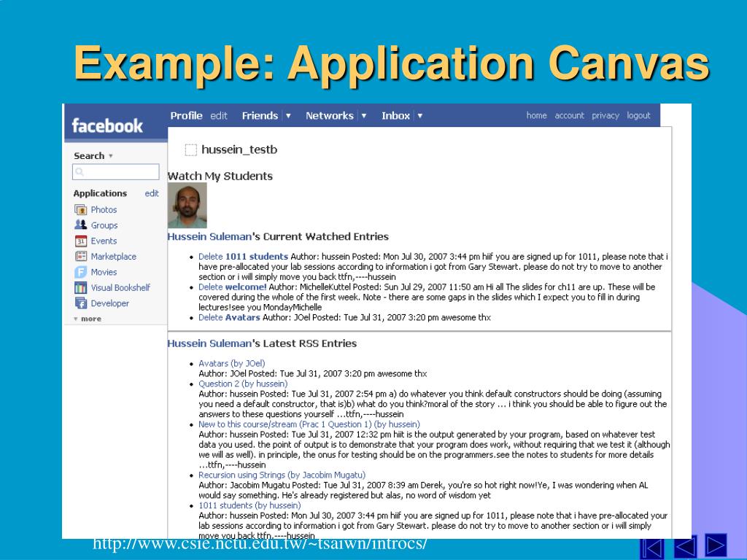Click Hussein Suleman's profile photo
This screenshot has height=560, width=747.
[187, 206]
